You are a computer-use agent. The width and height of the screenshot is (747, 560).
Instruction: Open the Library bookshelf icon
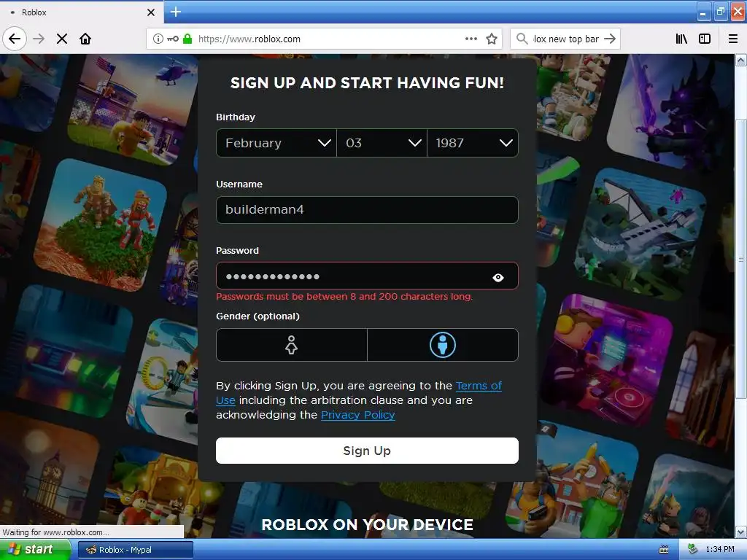pos(682,39)
